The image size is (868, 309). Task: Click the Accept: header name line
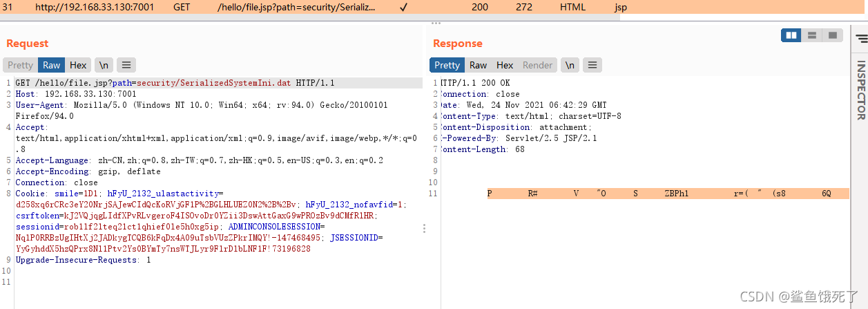(32, 127)
